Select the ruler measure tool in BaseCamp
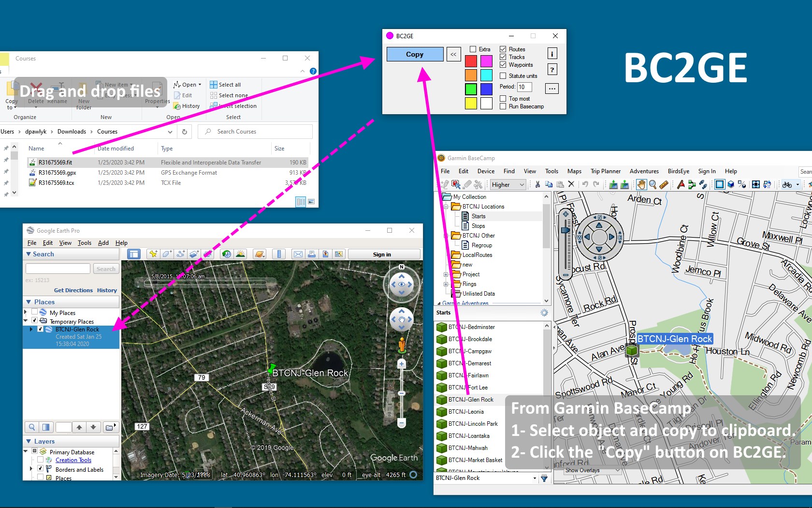 (x=664, y=184)
